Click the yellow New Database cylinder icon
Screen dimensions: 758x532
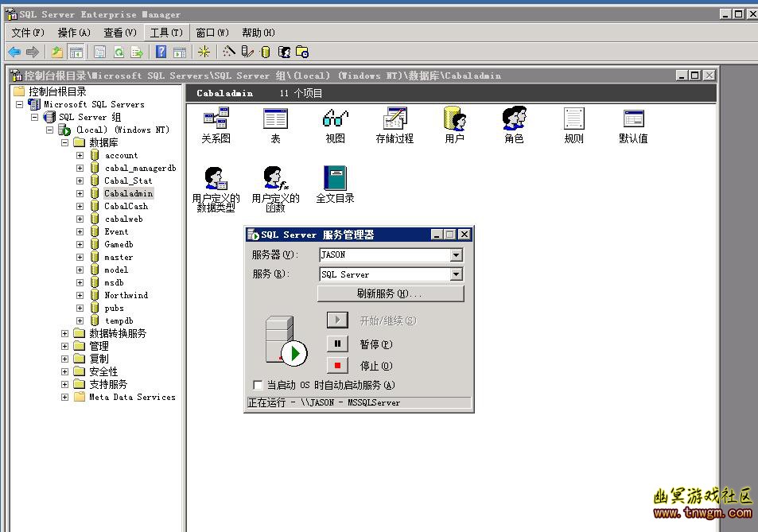pos(265,52)
